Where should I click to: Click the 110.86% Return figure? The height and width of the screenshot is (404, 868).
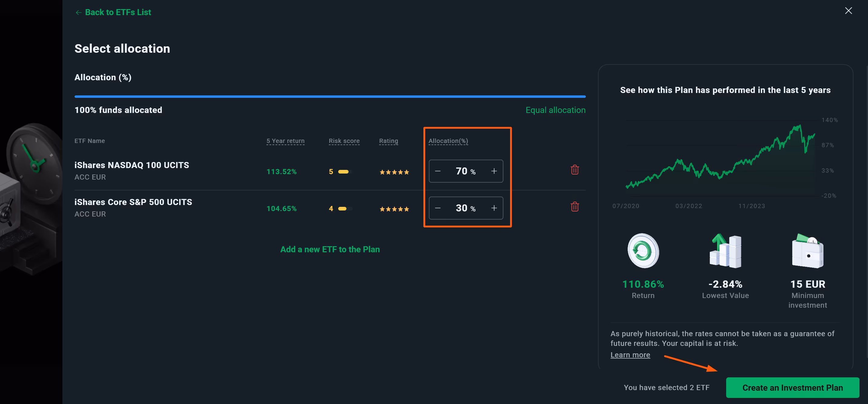[643, 284]
